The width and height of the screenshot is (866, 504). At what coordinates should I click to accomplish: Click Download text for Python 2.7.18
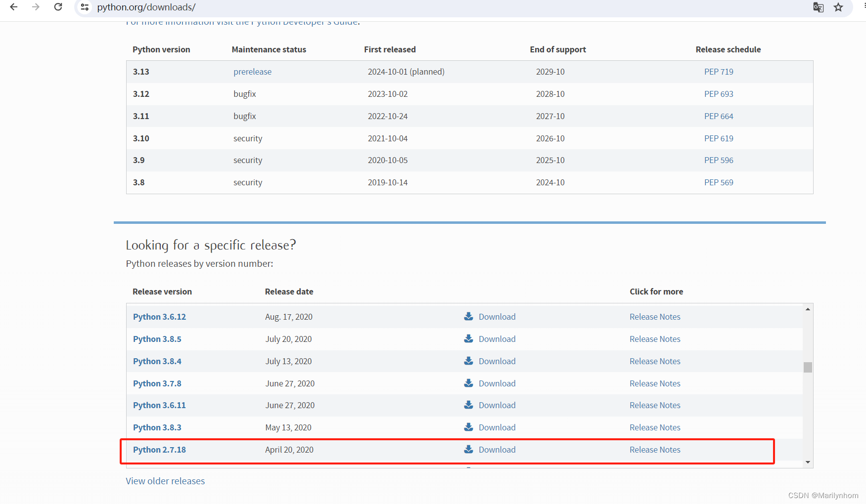click(x=497, y=450)
